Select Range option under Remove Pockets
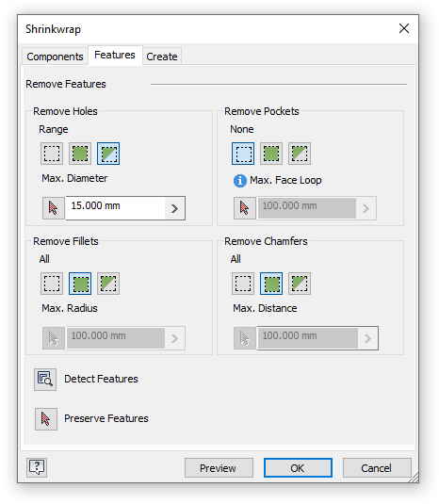 tap(300, 154)
